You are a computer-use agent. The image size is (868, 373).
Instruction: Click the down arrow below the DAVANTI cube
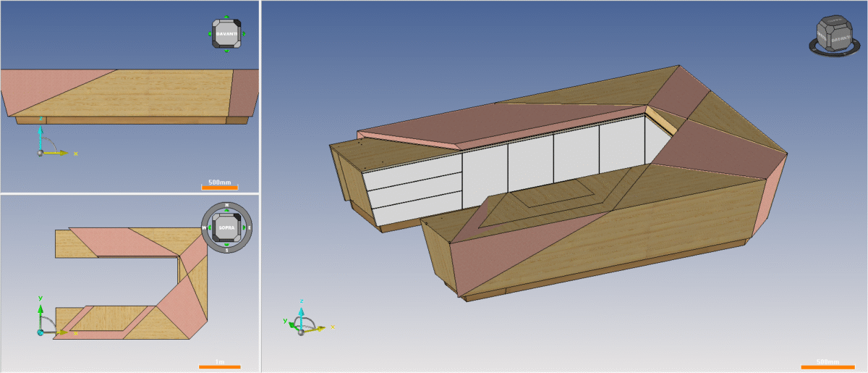226,50
